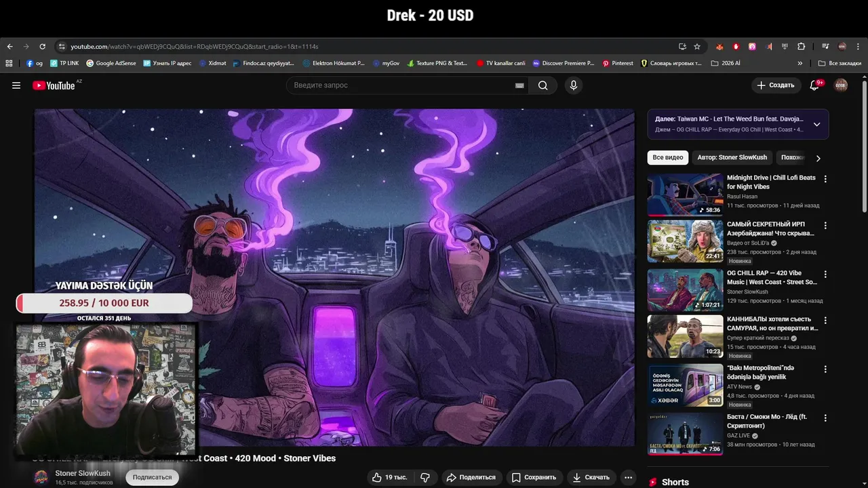Dislike the video with thumbs down
Image resolution: width=868 pixels, height=488 pixels.
click(x=425, y=477)
